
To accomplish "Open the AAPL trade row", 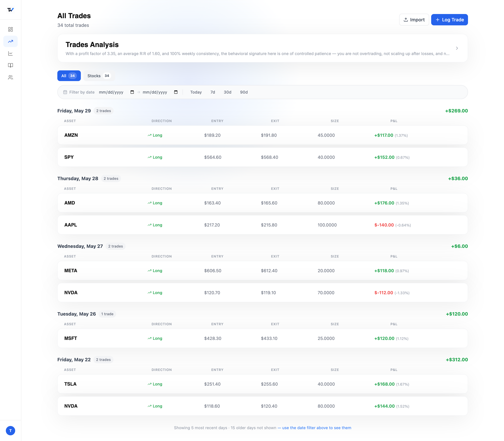I will (x=262, y=225).
